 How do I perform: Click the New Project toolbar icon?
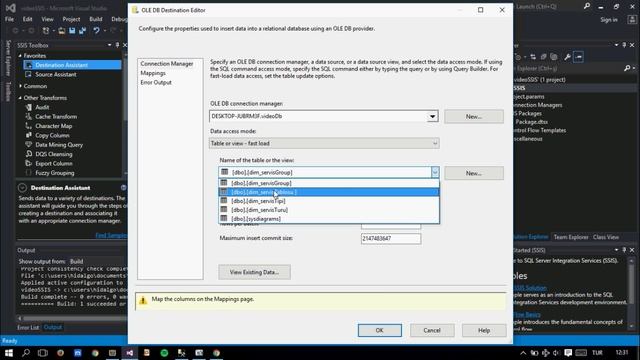click(x=46, y=31)
